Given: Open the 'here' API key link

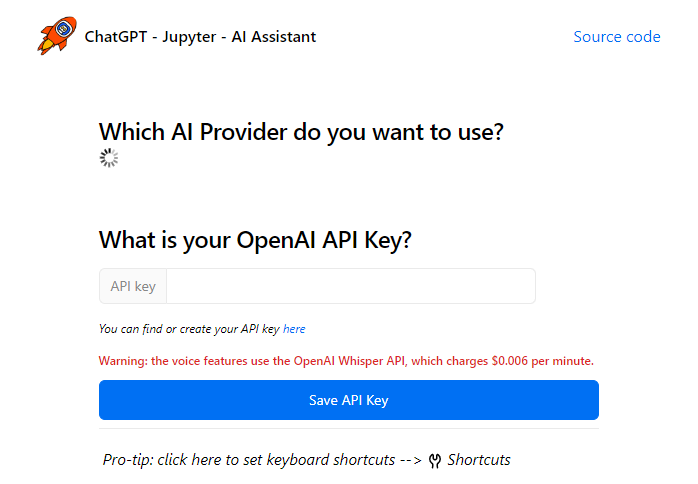Looking at the screenshot, I should (294, 329).
